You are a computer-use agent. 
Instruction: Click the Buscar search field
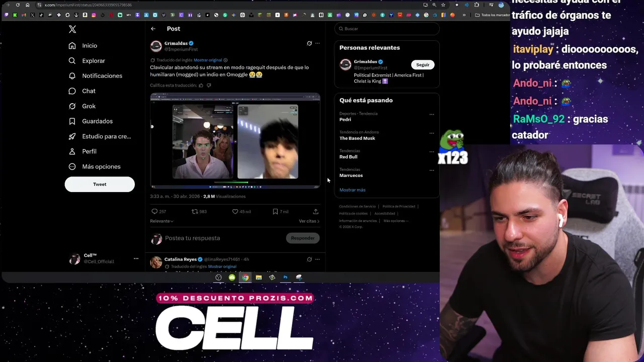[387, 29]
